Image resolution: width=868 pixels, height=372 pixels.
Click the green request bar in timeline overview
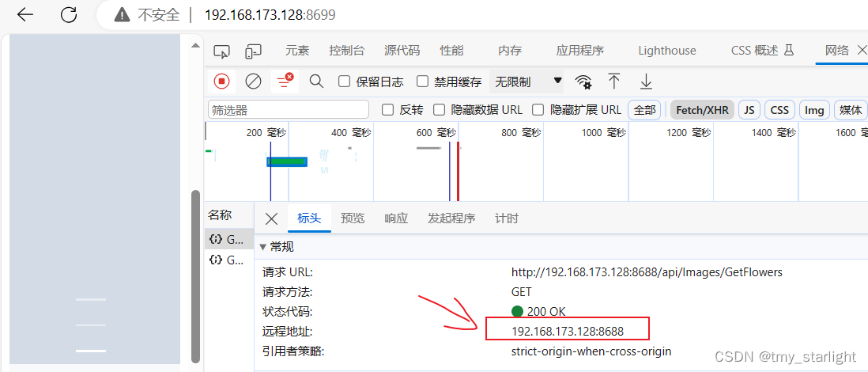[287, 161]
